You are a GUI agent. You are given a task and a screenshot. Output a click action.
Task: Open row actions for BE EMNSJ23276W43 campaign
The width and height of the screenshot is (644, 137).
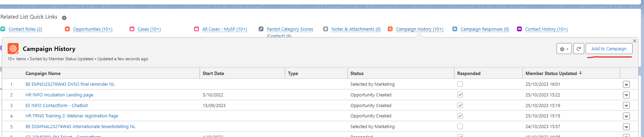click(626, 84)
